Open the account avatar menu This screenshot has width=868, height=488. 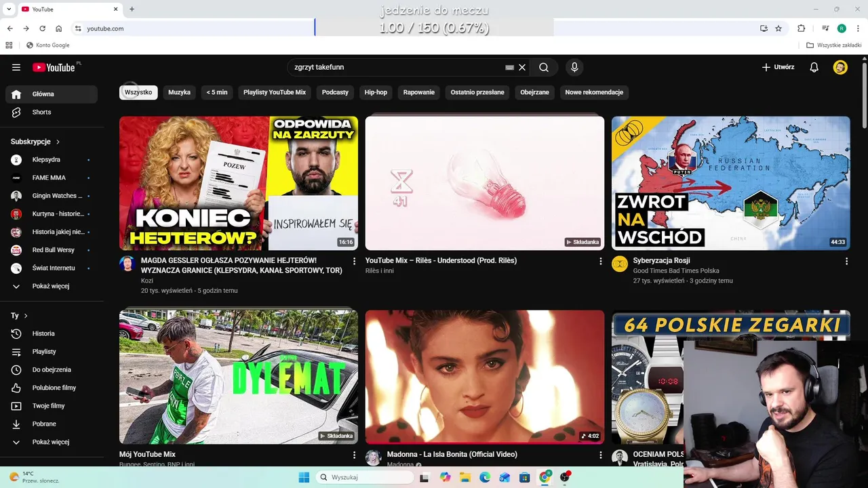(840, 67)
